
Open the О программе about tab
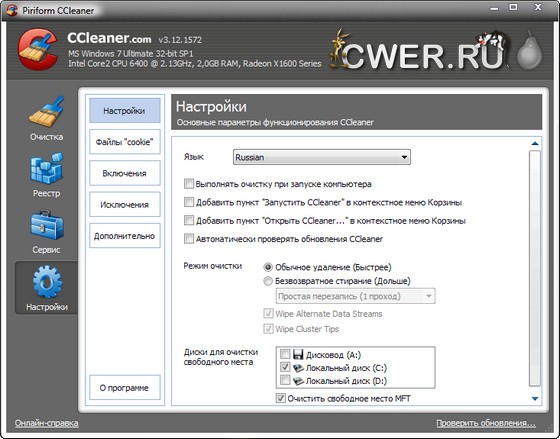[124, 388]
